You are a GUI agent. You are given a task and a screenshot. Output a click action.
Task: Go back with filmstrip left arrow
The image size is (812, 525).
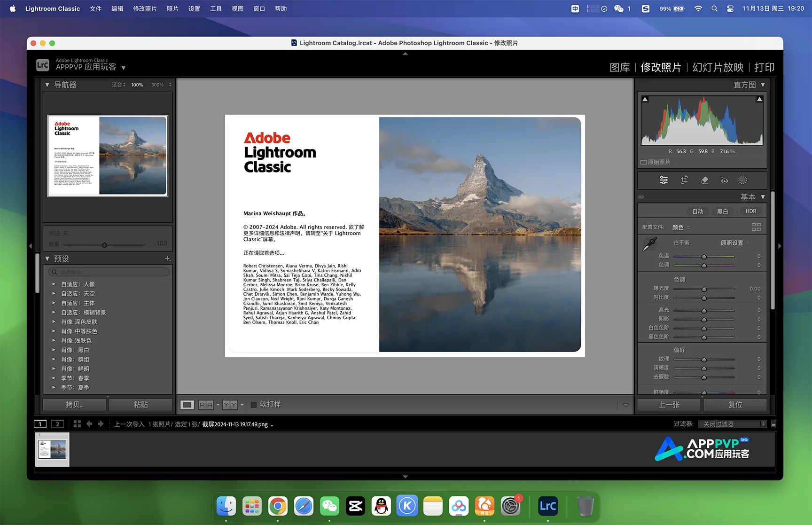(x=89, y=424)
